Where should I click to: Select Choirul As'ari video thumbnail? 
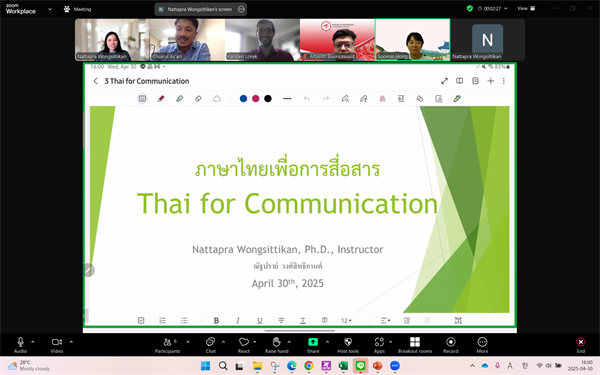tap(188, 40)
